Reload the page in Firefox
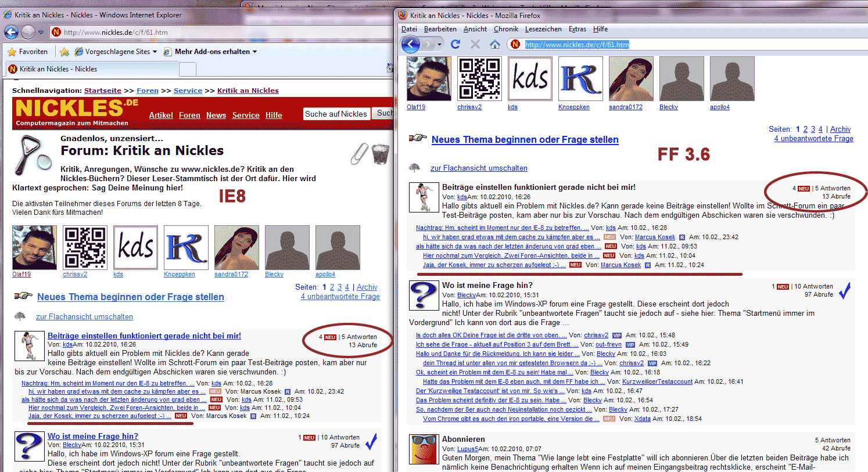868x472 pixels. tap(455, 44)
